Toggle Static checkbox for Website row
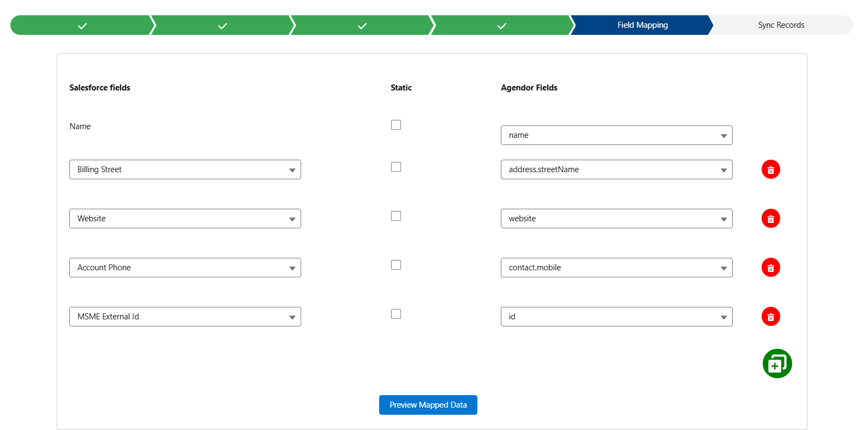 [x=396, y=216]
